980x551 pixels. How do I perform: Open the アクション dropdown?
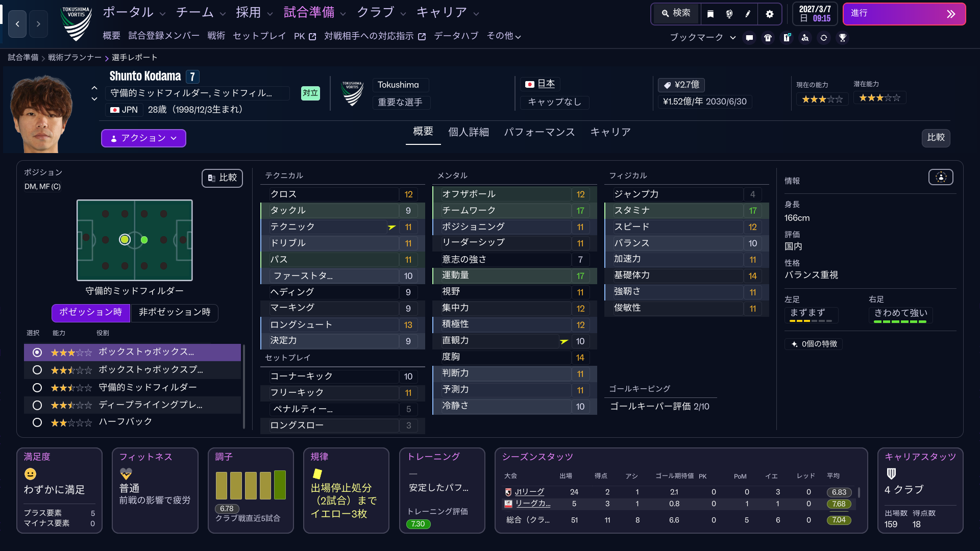click(143, 138)
